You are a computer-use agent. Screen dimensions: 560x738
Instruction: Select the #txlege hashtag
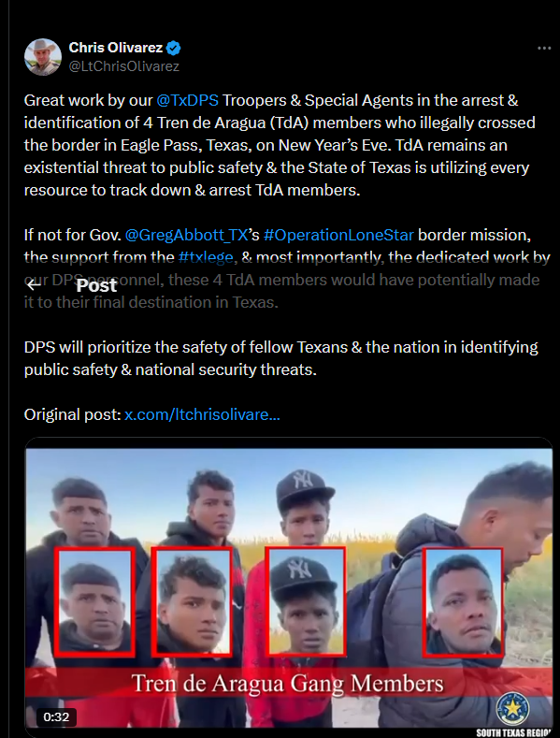click(206, 257)
